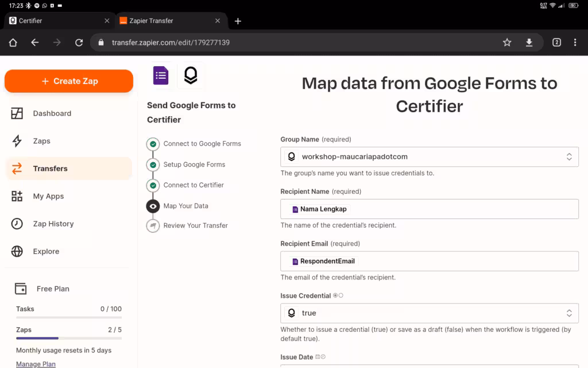This screenshot has width=588, height=368.
Task: Go to browser home page icon
Action: click(x=13, y=43)
